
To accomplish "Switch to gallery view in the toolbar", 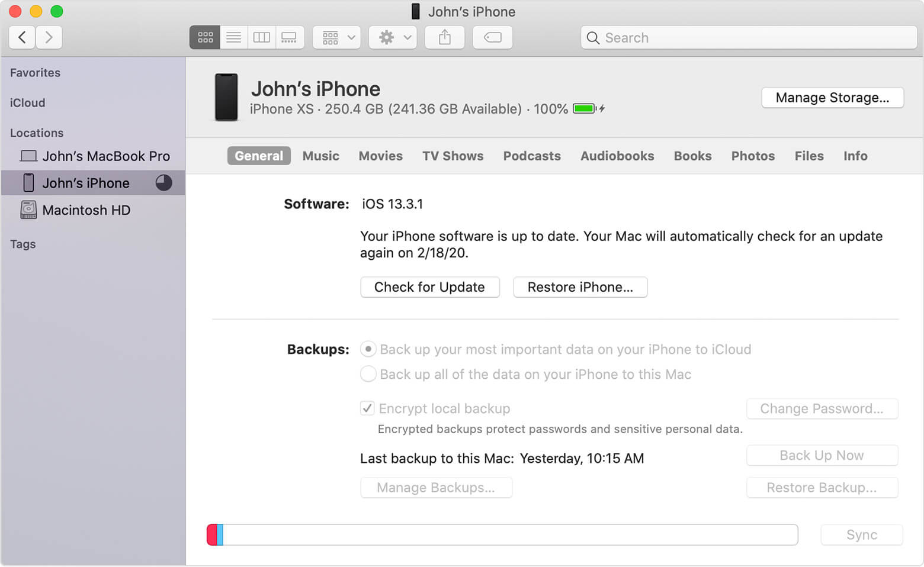I will pyautogui.click(x=290, y=37).
